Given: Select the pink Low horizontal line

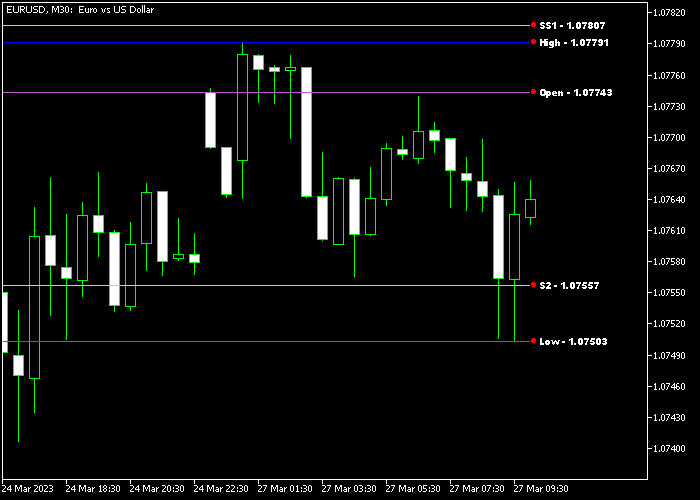Looking at the screenshot, I should pos(266,342).
